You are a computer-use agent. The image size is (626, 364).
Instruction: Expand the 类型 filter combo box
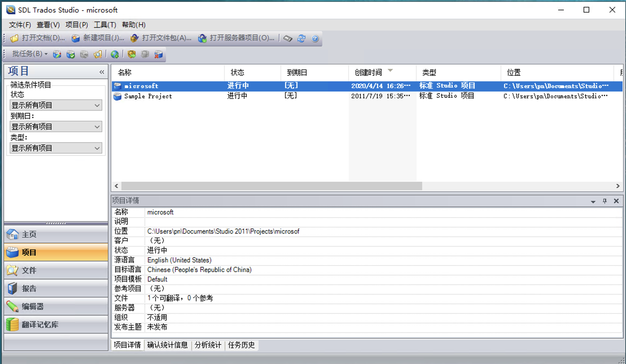point(56,148)
